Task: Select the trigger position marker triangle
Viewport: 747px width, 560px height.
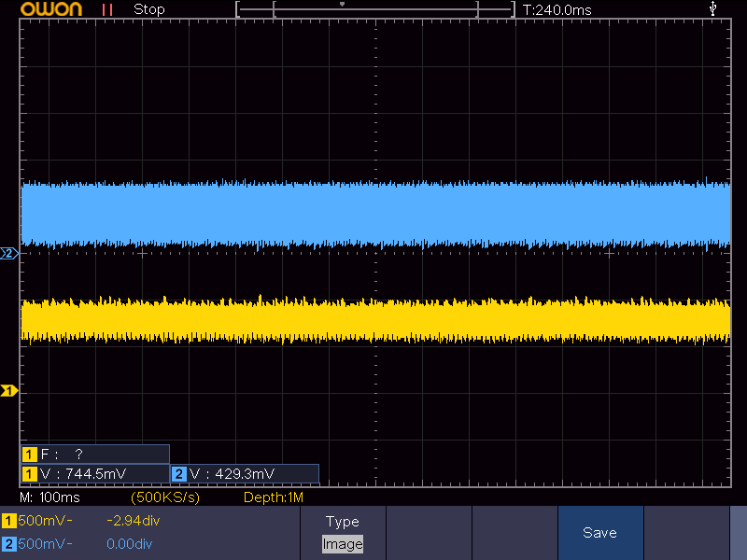Action: (x=342, y=5)
